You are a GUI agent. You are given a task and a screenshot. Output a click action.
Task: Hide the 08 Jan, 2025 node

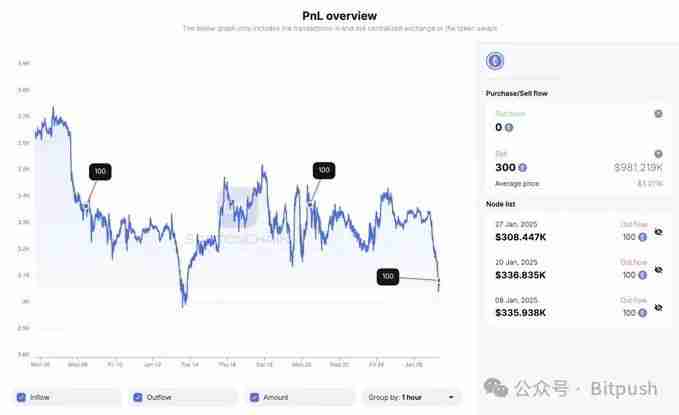(x=658, y=308)
